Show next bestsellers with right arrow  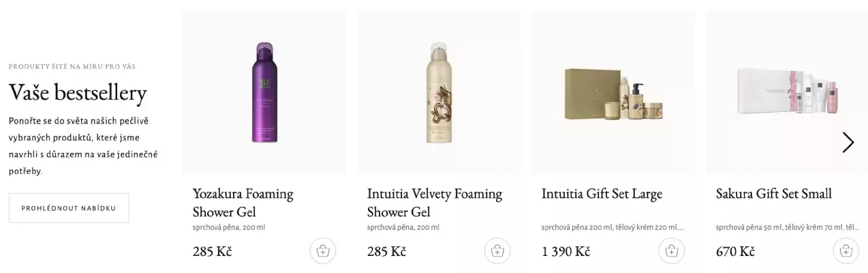tap(848, 142)
